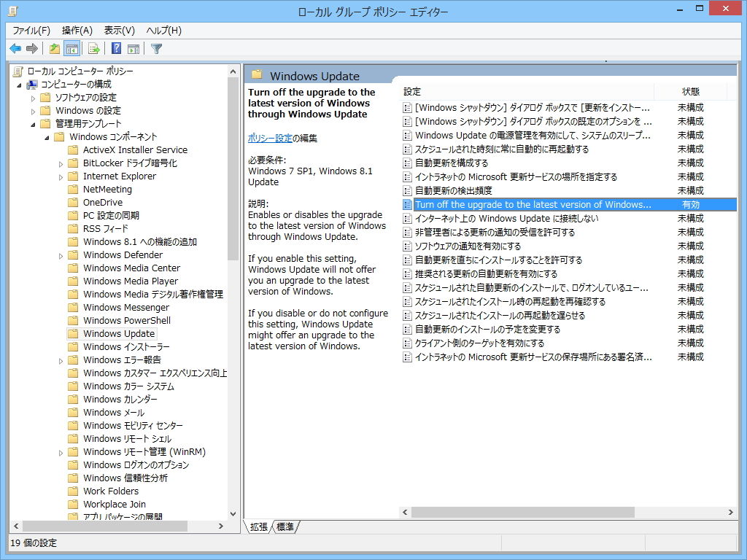This screenshot has width=747, height=560.
Task: Toggle the console tree show/hide toolbar icon
Action: tap(72, 48)
